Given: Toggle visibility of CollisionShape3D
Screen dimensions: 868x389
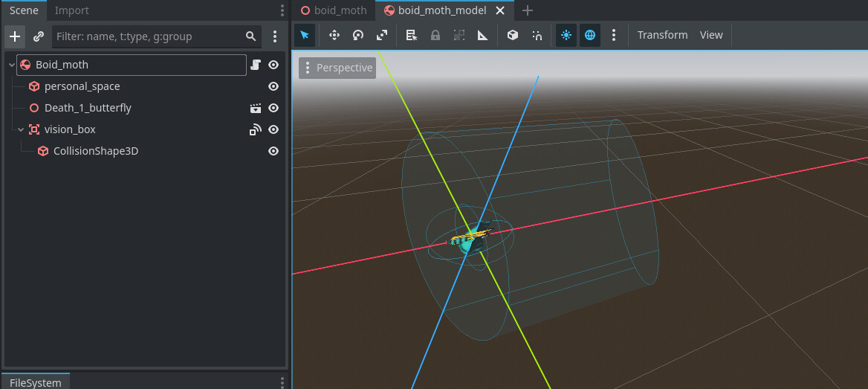Looking at the screenshot, I should (273, 151).
